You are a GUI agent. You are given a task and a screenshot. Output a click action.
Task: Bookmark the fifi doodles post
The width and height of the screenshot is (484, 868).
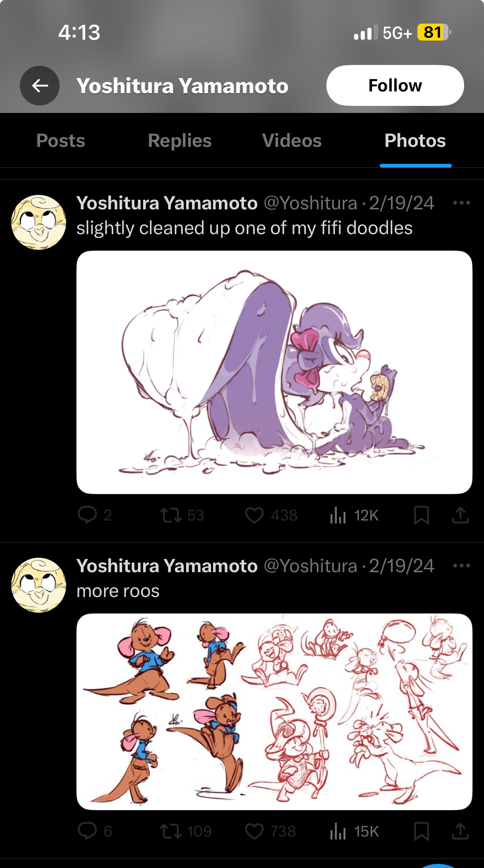[422, 515]
